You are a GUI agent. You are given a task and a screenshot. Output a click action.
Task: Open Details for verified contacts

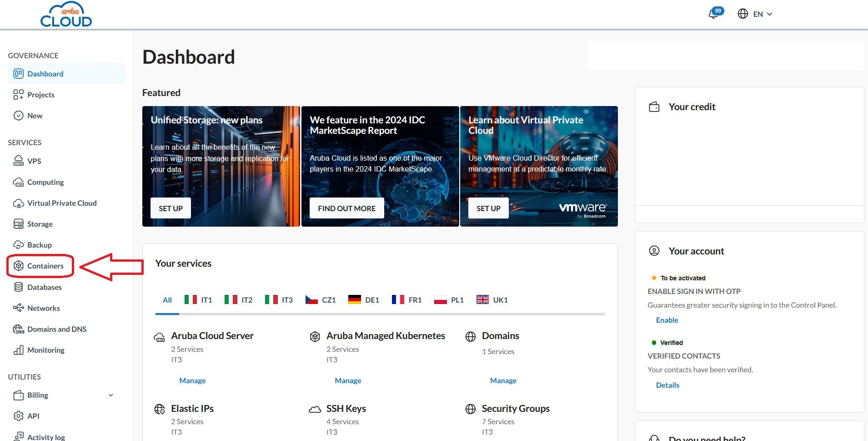point(667,385)
